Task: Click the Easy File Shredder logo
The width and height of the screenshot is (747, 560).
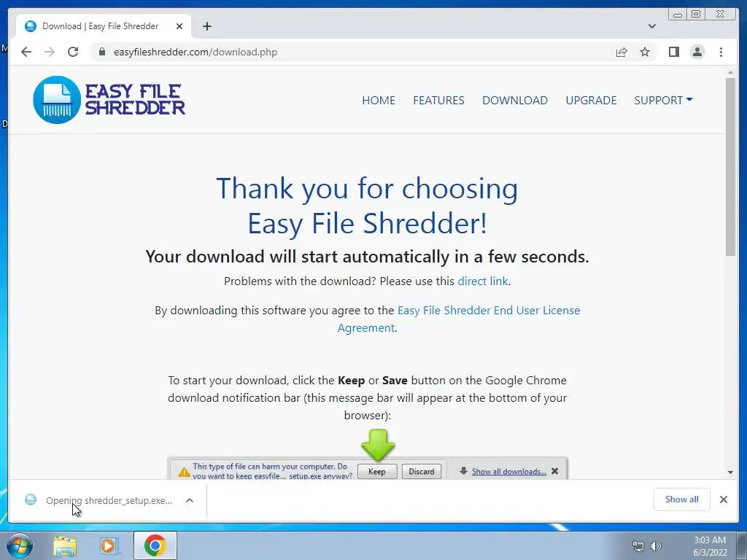Action: pos(109,99)
